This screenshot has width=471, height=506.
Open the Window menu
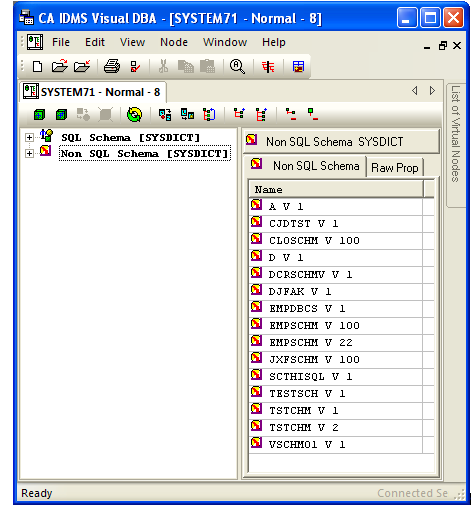point(225,42)
